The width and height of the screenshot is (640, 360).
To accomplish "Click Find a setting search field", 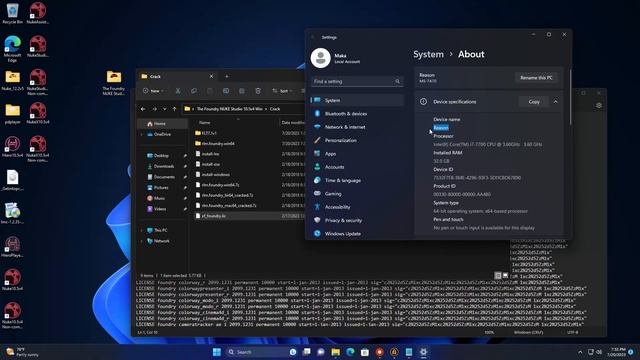I will click(357, 82).
